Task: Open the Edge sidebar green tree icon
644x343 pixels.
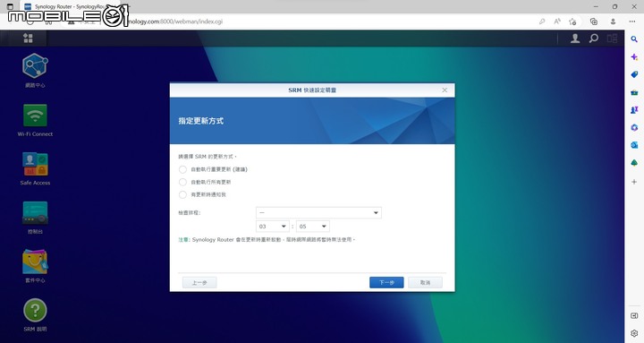Action: 634,163
